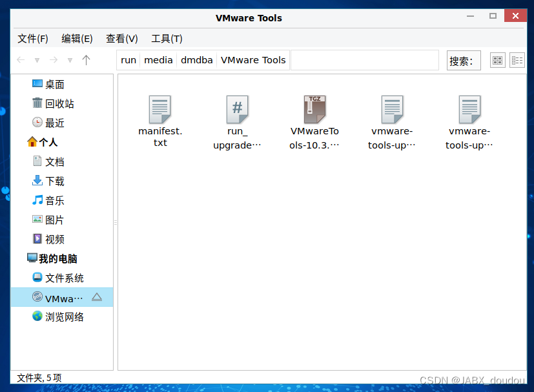The image size is (534, 392).
Task: Go to Documents (文档) folder
Action: (48, 161)
